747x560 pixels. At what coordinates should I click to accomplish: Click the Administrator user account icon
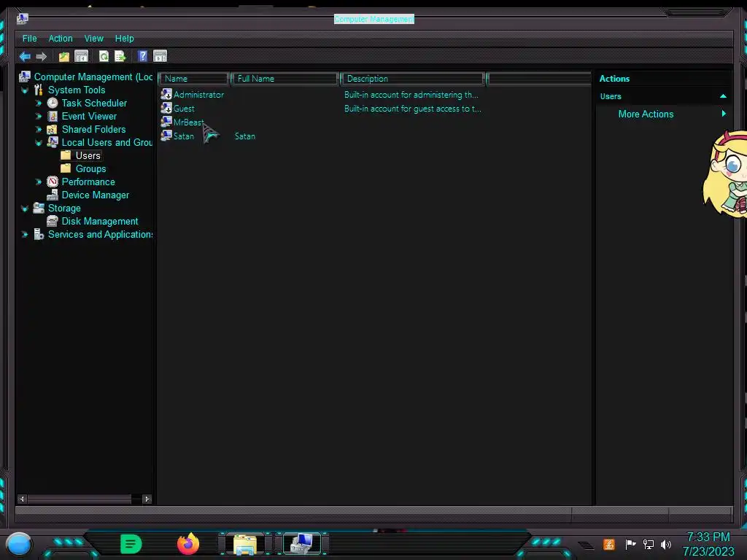pyautogui.click(x=166, y=94)
